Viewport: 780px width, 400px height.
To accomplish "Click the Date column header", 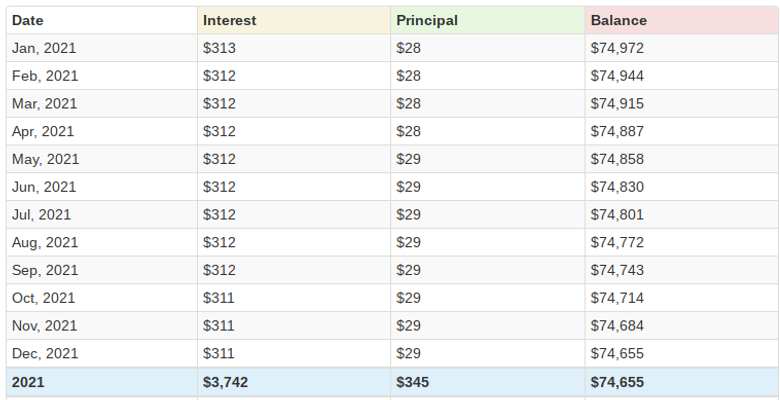I will coord(28,20).
